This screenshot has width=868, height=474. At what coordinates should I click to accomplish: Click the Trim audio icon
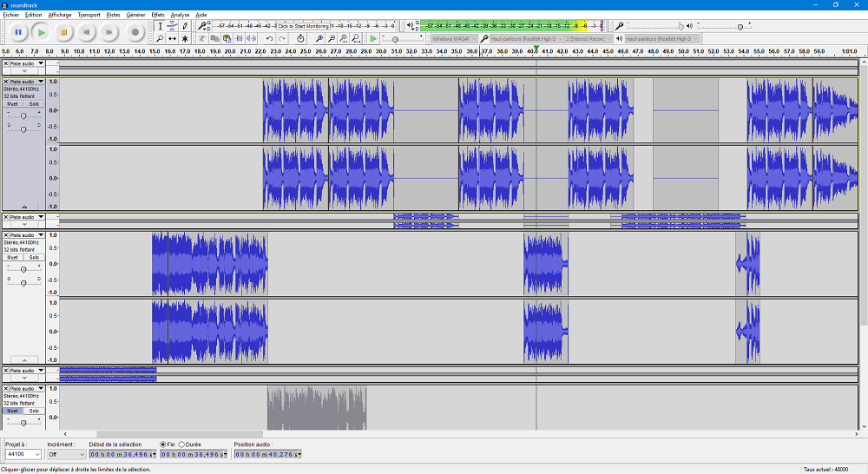click(240, 39)
